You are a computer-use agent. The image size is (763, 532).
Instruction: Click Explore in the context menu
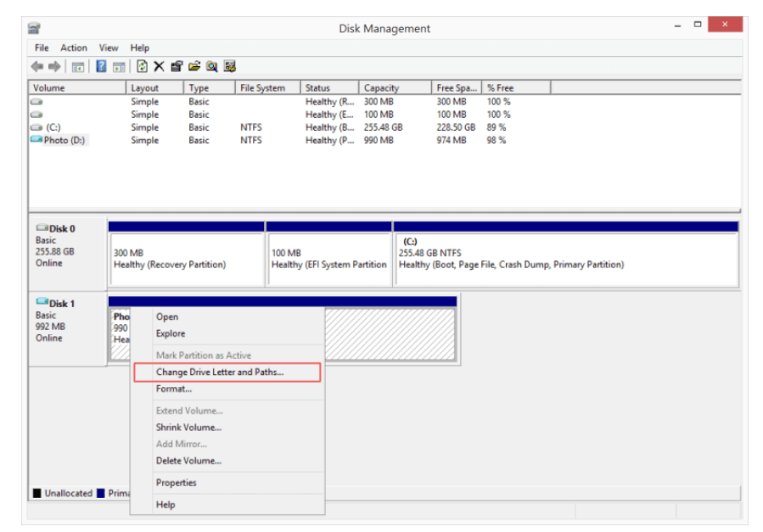click(170, 333)
